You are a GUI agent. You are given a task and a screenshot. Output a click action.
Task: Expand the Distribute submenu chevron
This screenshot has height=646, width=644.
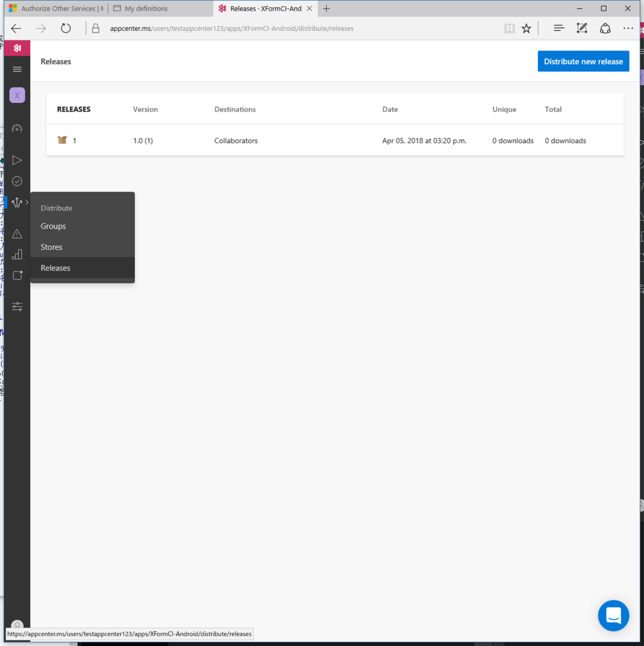pyautogui.click(x=26, y=202)
